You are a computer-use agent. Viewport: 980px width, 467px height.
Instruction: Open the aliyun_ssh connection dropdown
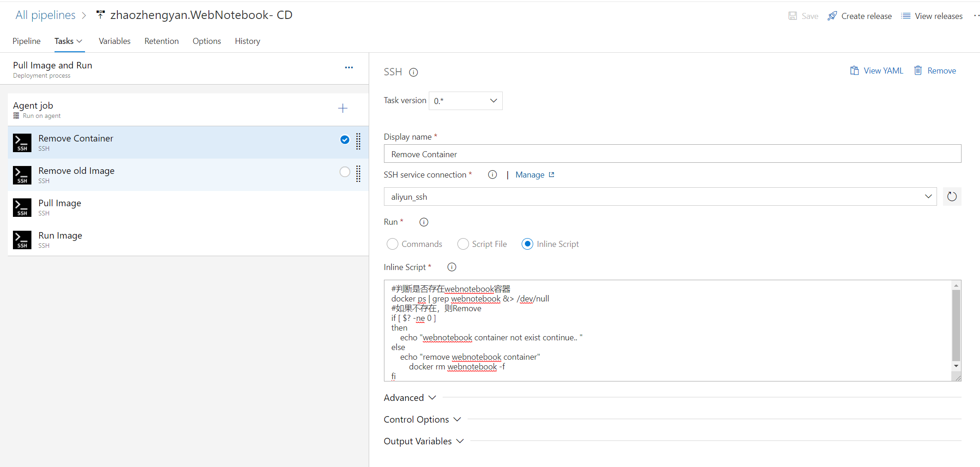[928, 197]
